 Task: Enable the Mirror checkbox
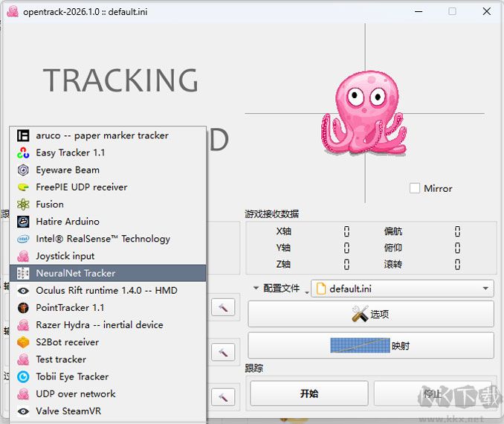415,188
